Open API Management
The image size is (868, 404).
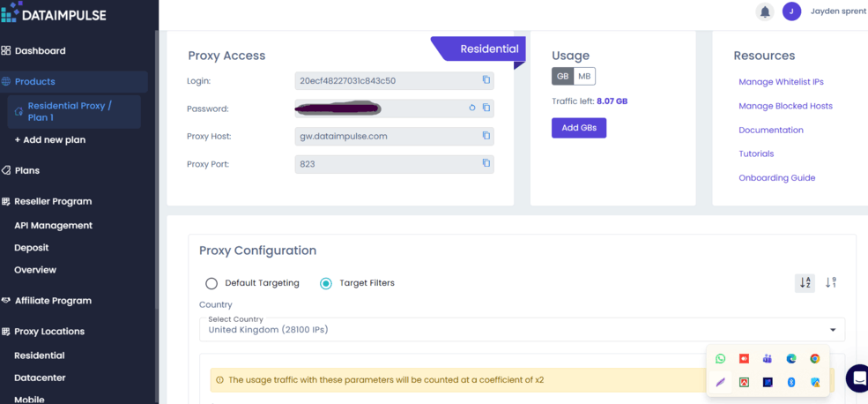53,226
